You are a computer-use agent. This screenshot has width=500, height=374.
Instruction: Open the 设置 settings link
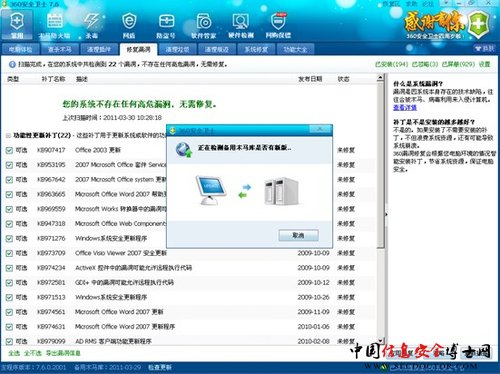(x=484, y=64)
